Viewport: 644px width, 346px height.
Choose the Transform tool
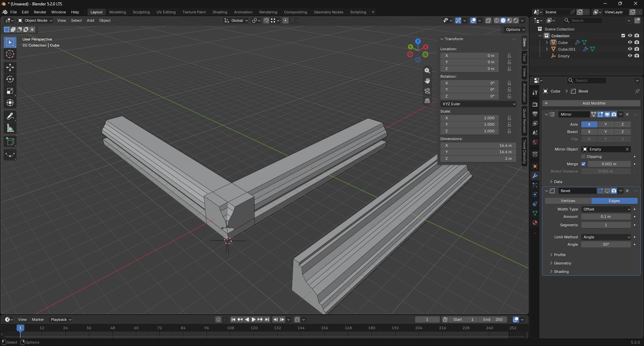tap(10, 103)
